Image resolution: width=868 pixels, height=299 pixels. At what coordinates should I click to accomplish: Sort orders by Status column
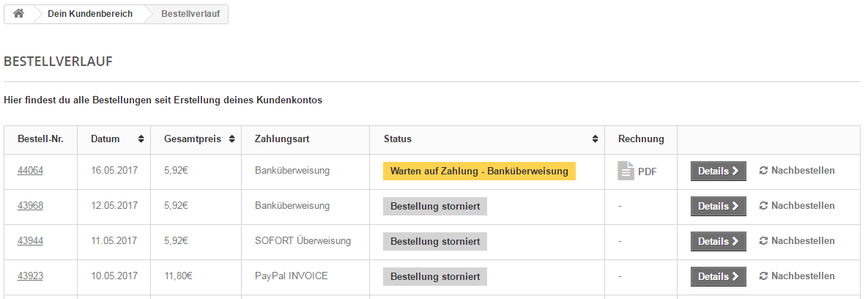595,139
